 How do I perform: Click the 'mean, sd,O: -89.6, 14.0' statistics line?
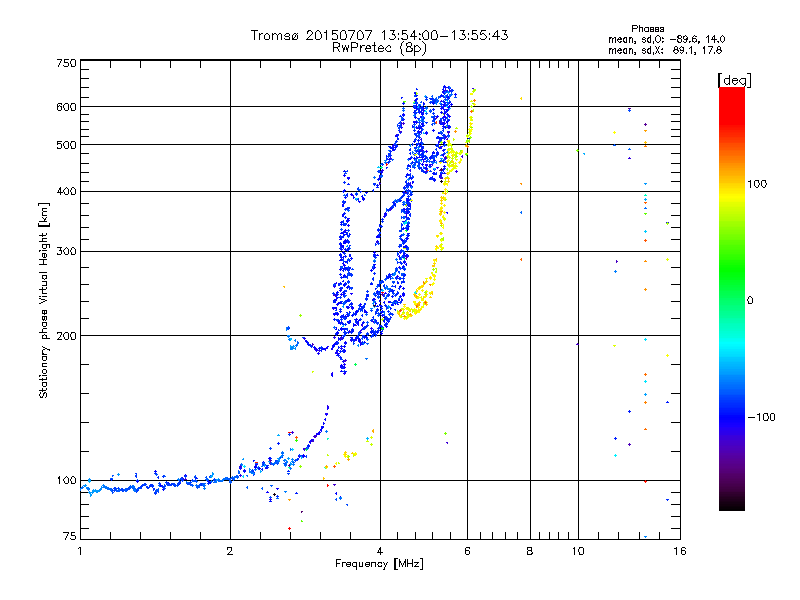tap(666, 39)
